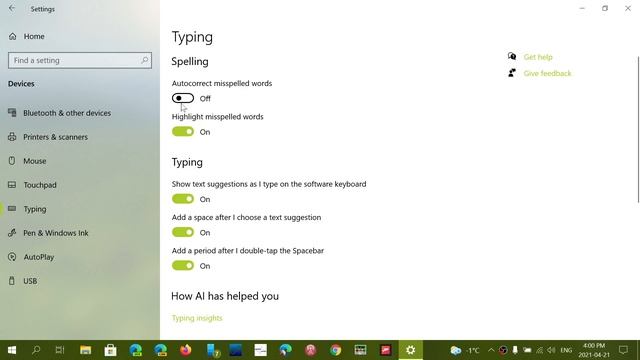This screenshot has height=360, width=640.
Task: Open the volume speaker tray icon
Action: (x=551, y=351)
